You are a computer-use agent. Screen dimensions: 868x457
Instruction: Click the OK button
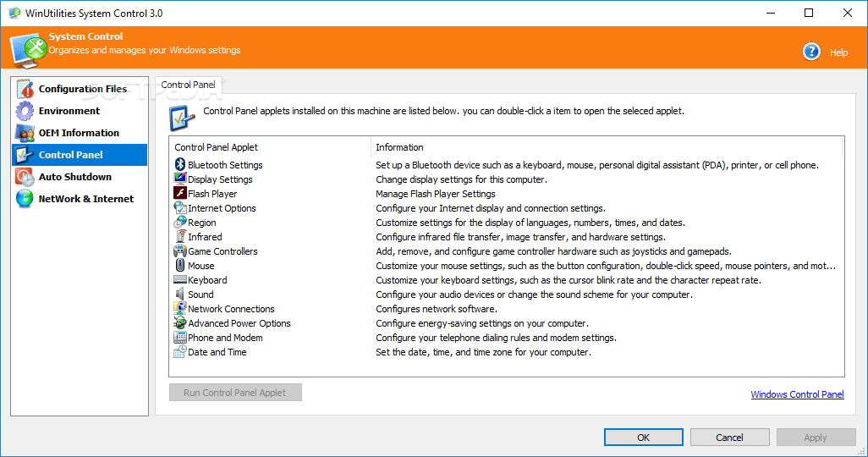[643, 437]
